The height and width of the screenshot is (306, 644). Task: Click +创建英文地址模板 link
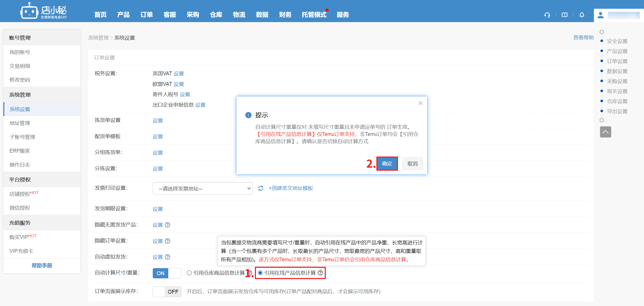coord(291,188)
